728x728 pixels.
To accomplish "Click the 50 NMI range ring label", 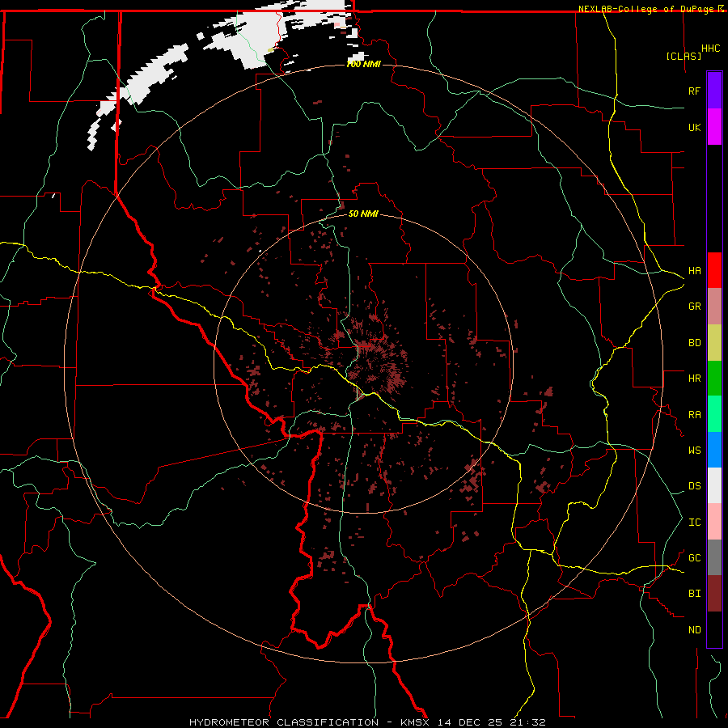I will pyautogui.click(x=363, y=214).
